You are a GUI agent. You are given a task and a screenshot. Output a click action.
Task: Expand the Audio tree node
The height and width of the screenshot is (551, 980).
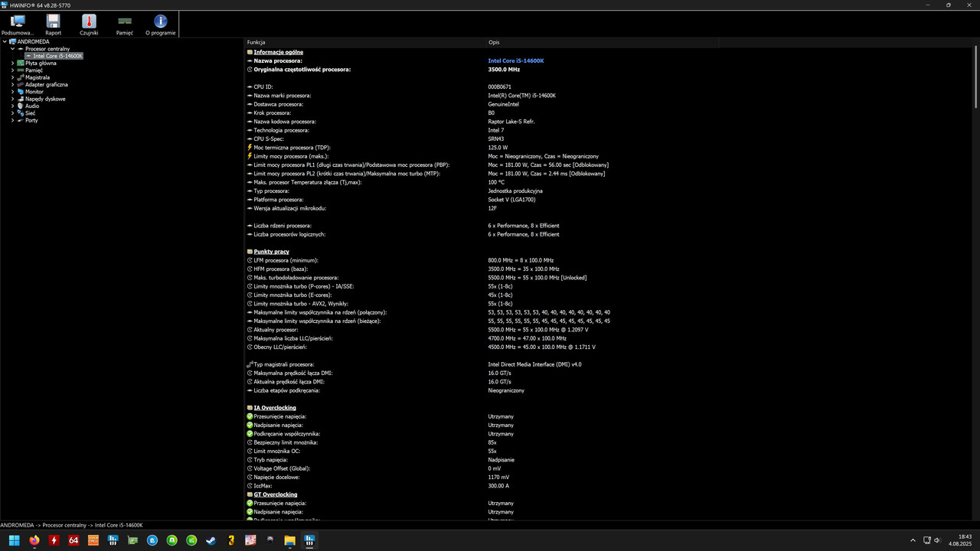(x=12, y=106)
